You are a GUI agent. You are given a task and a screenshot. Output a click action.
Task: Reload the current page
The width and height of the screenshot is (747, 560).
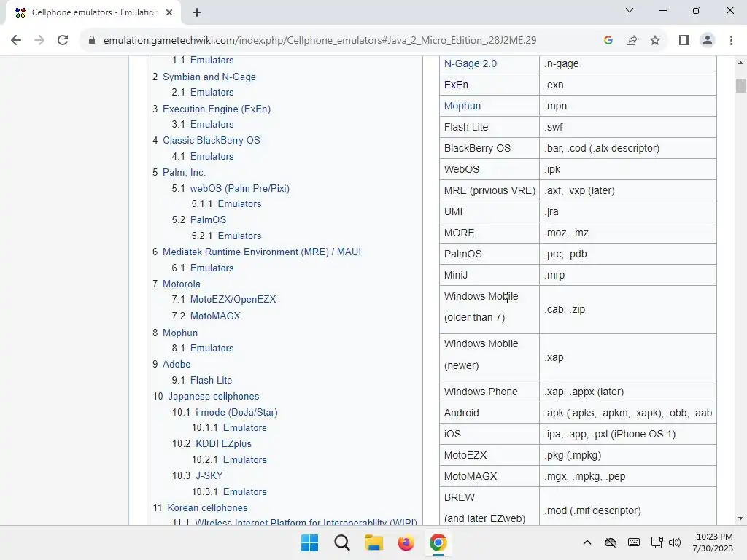(x=63, y=41)
